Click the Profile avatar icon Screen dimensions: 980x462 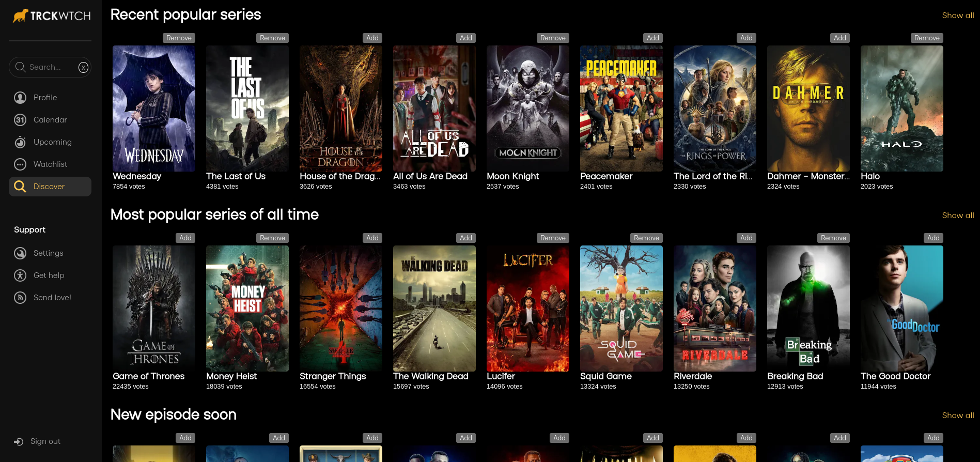(20, 98)
